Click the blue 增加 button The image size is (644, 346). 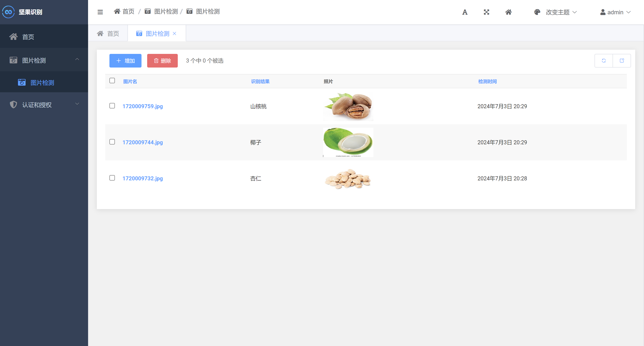coord(125,61)
